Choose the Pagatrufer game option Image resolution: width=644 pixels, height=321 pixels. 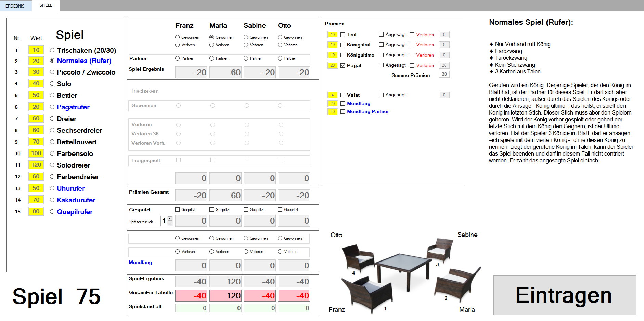click(52, 107)
